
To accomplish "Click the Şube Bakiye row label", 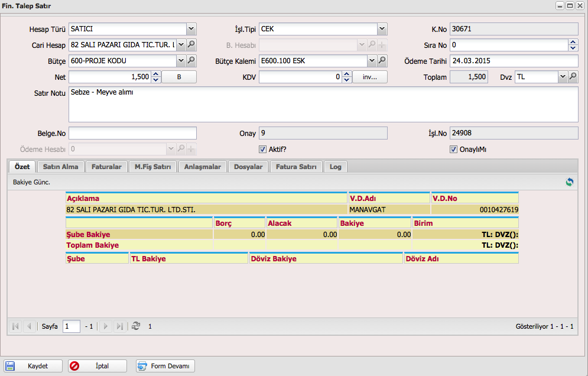I will point(88,235).
